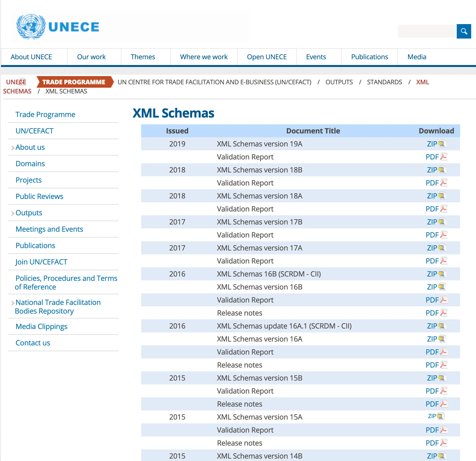This screenshot has height=461, width=476.
Task: Expand National Trade Facilitation Bodies Repository arrow
Action: [x=13, y=303]
